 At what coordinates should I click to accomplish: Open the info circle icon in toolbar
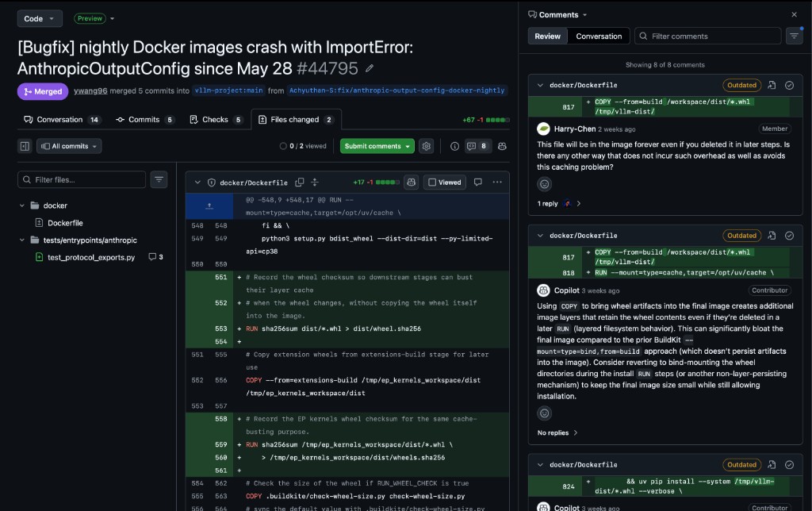coord(454,146)
